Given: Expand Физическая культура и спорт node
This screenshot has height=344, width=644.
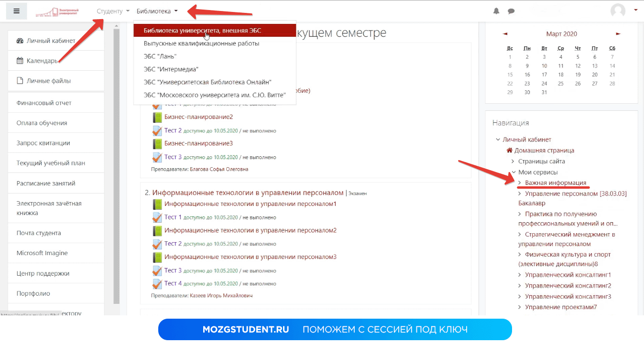Looking at the screenshot, I should (x=520, y=255).
